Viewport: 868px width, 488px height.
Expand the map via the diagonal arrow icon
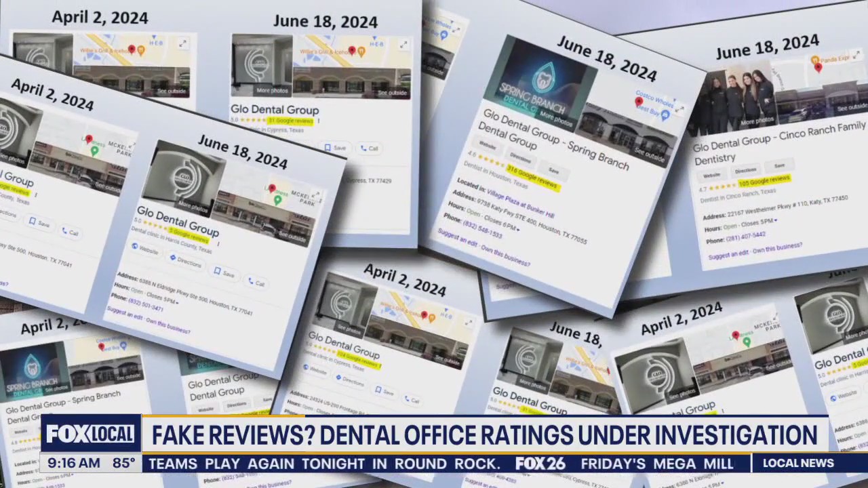point(403,43)
